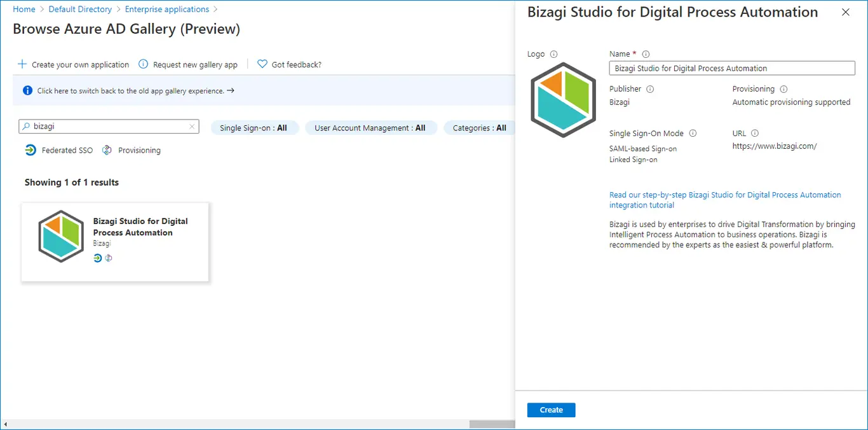The image size is (868, 430).
Task: Open the User Account Management filter
Action: (x=370, y=128)
